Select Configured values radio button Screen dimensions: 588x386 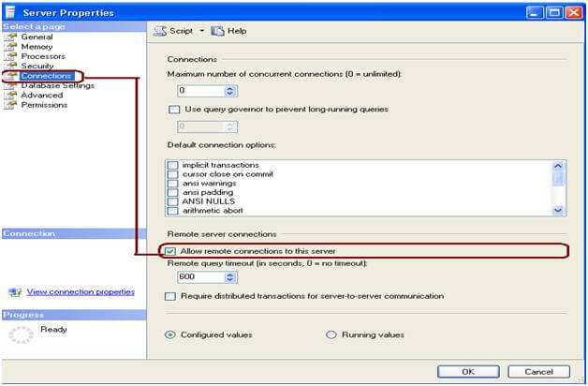(170, 334)
